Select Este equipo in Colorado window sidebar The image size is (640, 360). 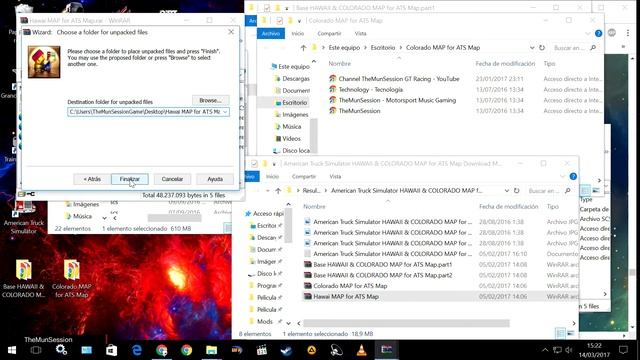[291, 67]
